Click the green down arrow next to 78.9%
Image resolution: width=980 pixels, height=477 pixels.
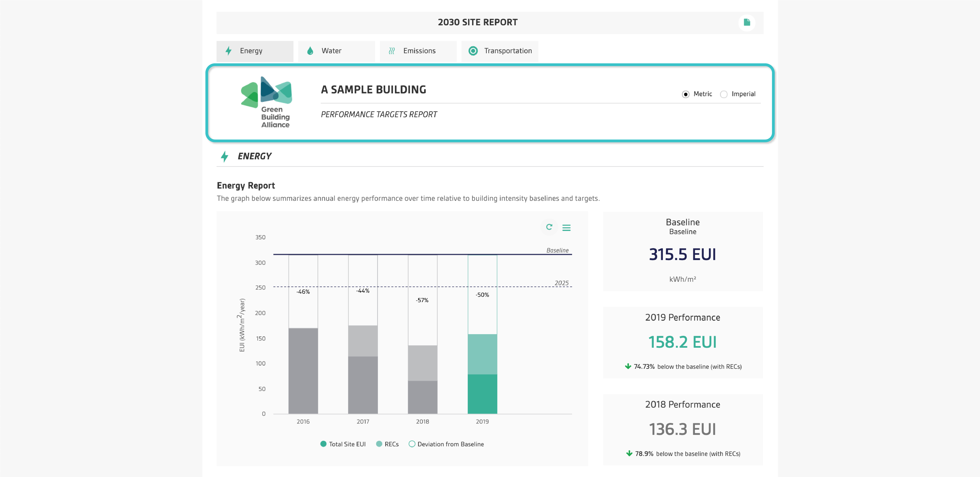[629, 453]
